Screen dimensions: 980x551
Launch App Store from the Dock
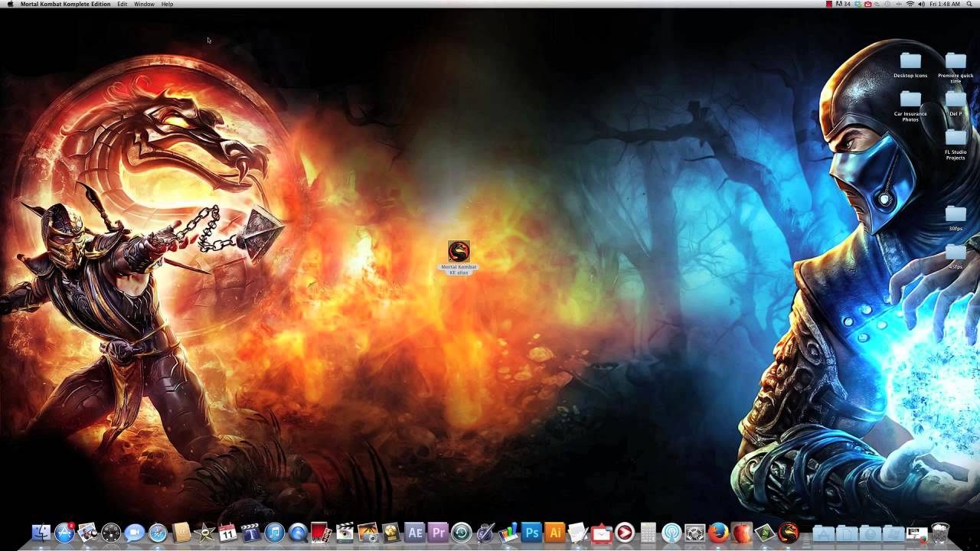[64, 533]
